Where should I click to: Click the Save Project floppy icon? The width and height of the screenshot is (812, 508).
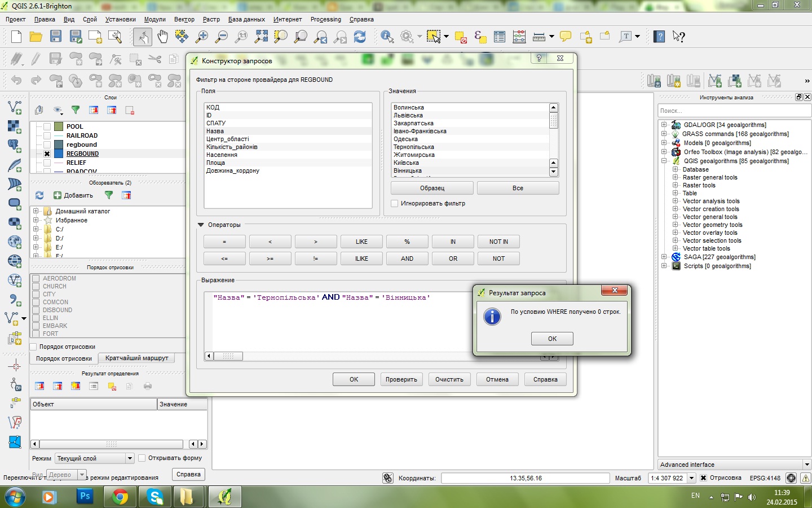[55, 37]
